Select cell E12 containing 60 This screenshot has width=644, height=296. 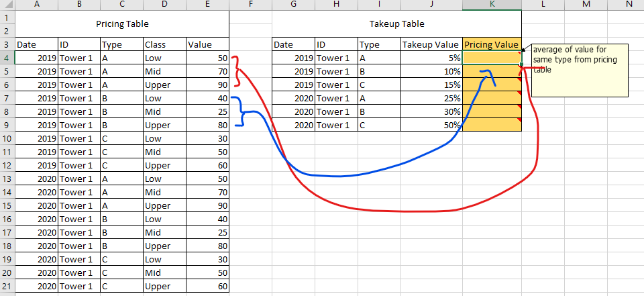[207, 165]
